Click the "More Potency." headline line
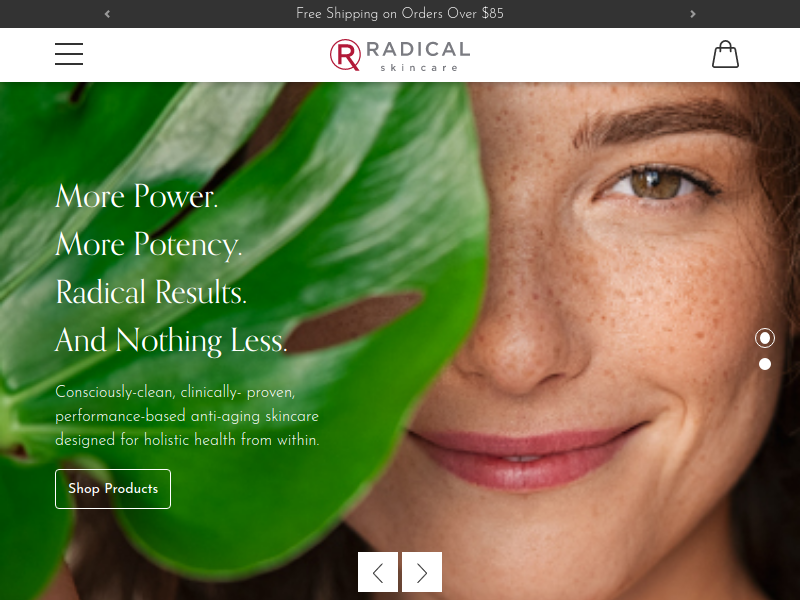Viewport: 800px width, 600px height. point(148,245)
